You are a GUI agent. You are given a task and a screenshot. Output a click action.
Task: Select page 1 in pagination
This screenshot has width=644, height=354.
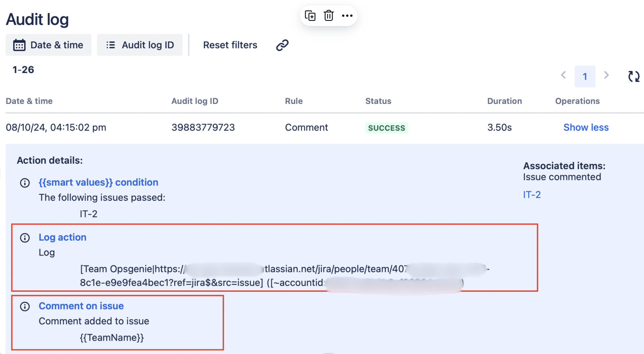pos(585,76)
